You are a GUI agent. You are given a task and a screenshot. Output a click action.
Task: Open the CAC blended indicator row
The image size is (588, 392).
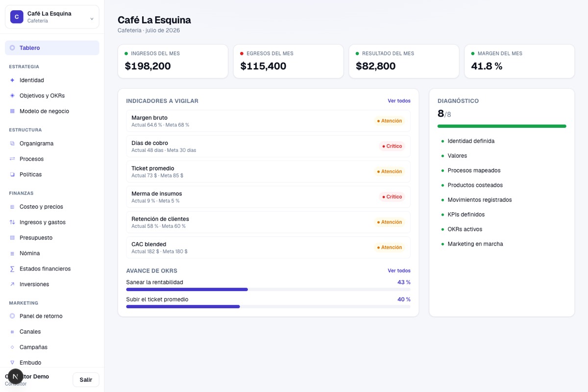[x=269, y=247]
